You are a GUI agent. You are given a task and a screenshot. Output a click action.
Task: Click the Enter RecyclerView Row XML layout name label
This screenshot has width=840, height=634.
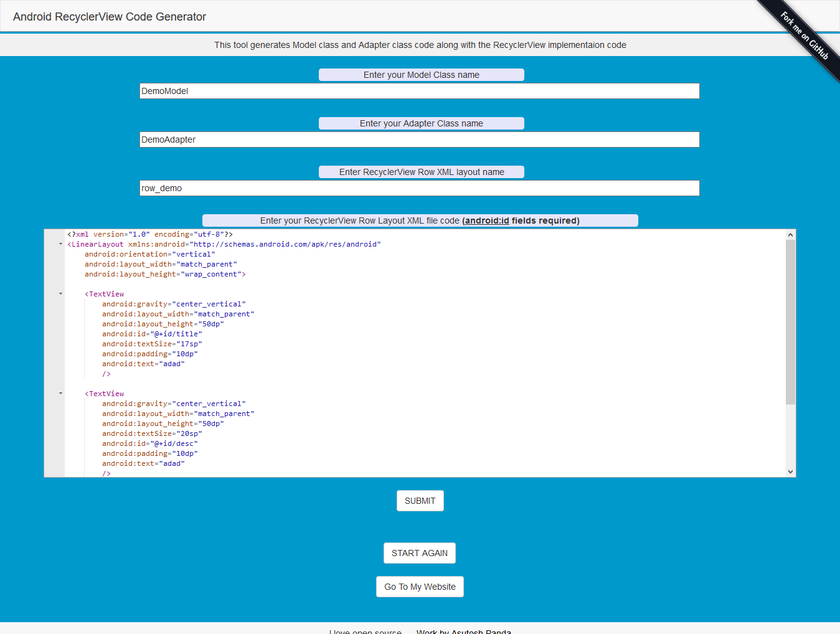(x=421, y=171)
